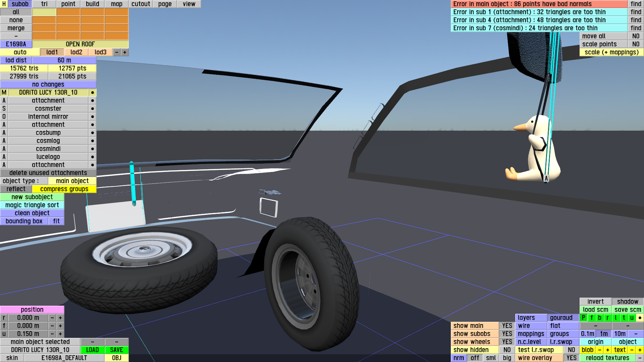644x362 pixels.
Task: Toggle show wheels YES switch
Action: click(507, 342)
